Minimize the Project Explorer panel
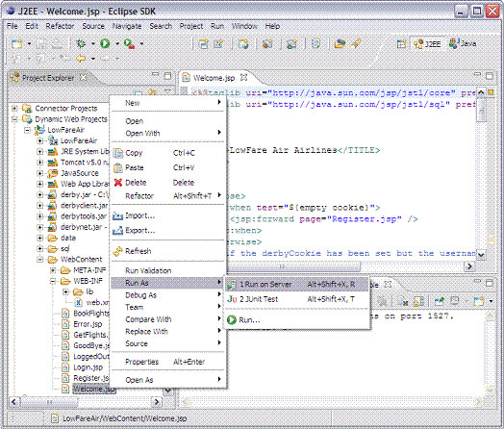504x429 pixels. coord(156,74)
